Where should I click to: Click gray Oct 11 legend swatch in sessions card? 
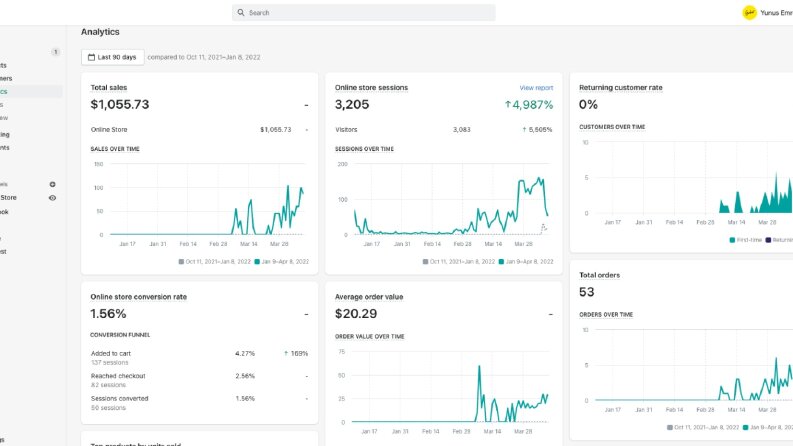click(x=425, y=261)
